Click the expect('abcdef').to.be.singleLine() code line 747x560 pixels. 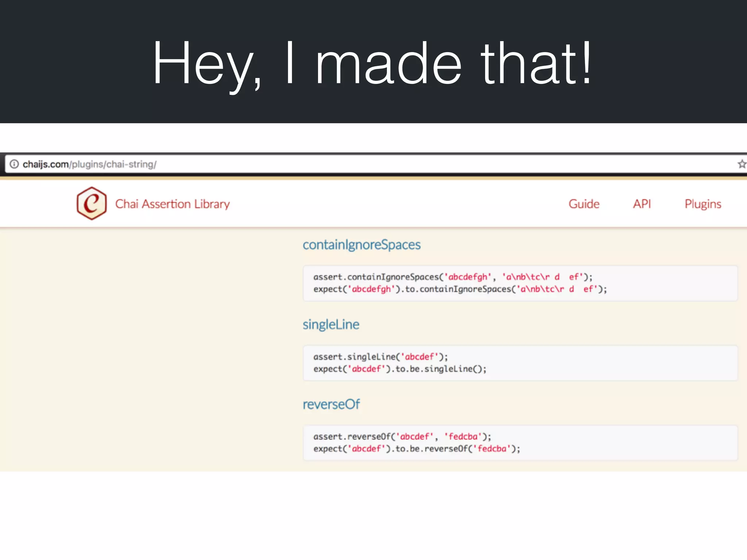pos(400,369)
